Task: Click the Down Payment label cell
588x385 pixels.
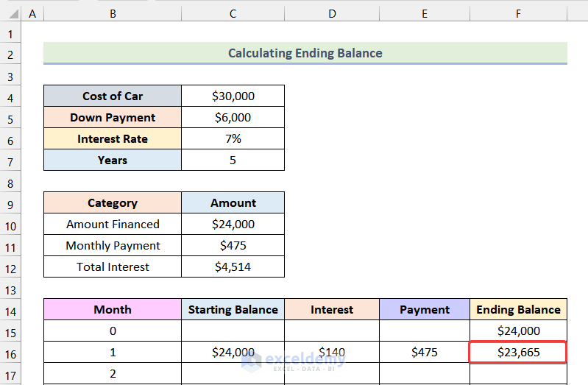Action: click(x=113, y=118)
